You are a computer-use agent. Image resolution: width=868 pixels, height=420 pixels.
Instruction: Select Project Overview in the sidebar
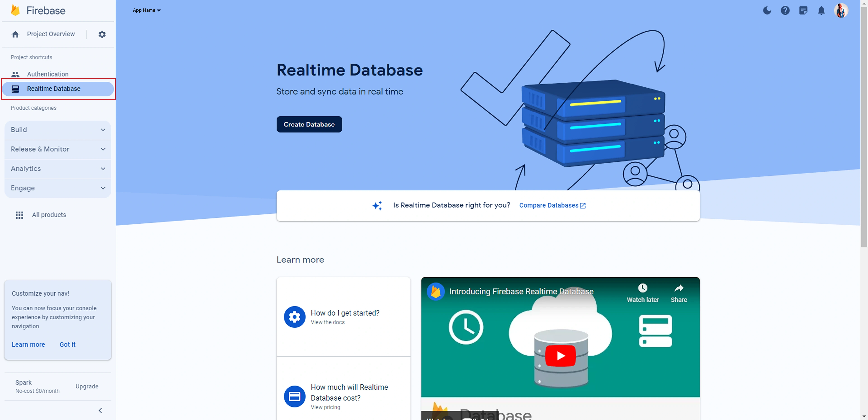coord(51,34)
